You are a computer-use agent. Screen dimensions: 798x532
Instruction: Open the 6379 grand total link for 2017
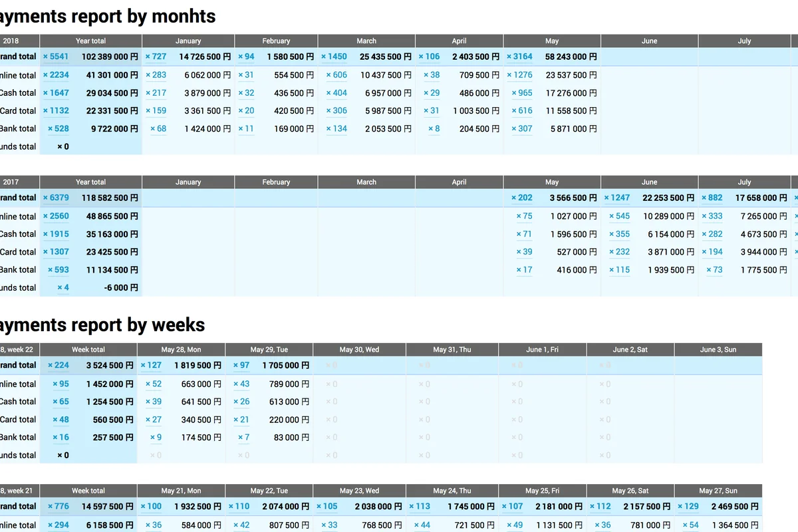tap(56, 198)
